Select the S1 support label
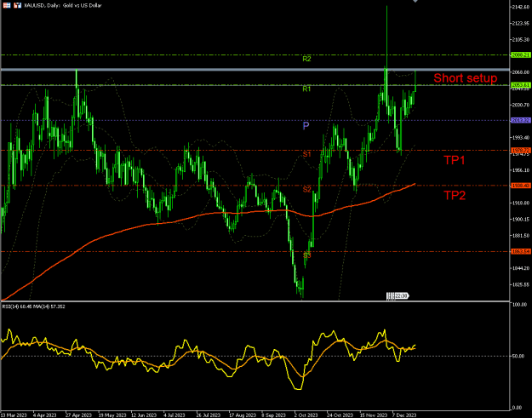532x418 pixels. 307,154
